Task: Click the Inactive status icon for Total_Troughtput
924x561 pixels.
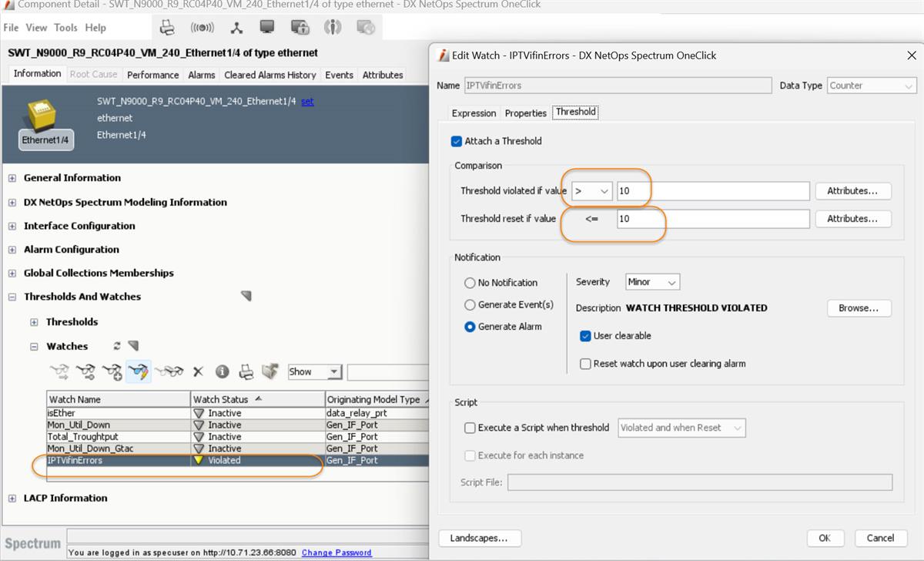Action: click(199, 436)
